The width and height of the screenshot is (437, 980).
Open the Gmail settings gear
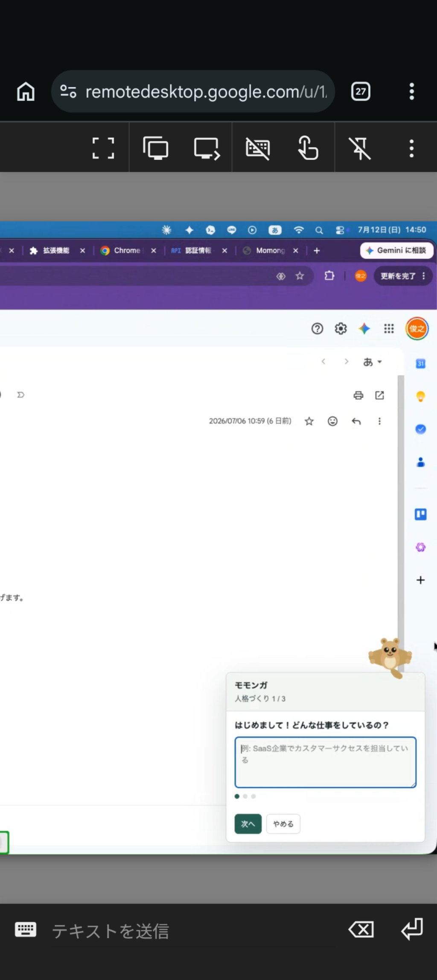[x=341, y=329]
